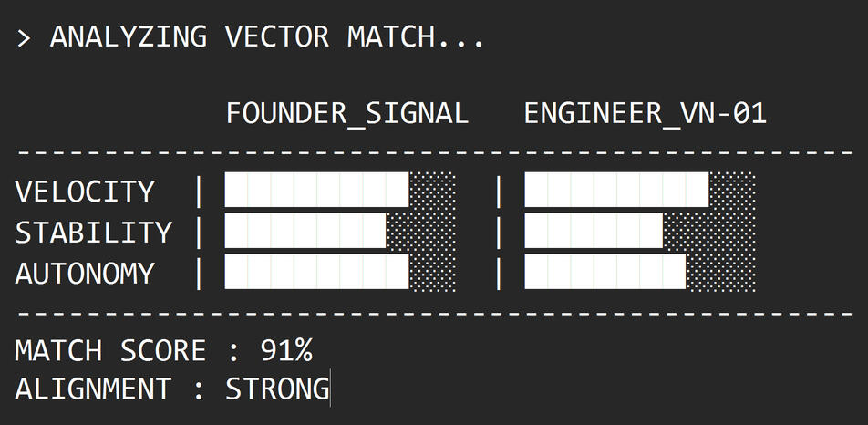Click the ANALYZING VECTOR MATCH text

(267, 38)
